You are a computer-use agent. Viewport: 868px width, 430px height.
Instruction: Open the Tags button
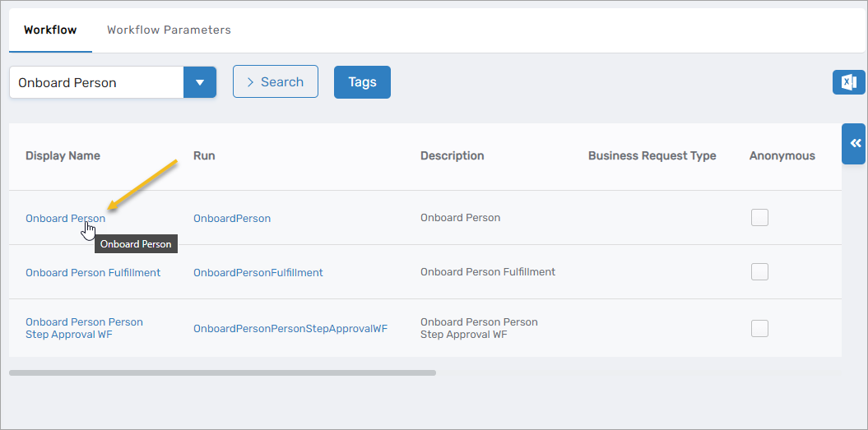click(362, 82)
